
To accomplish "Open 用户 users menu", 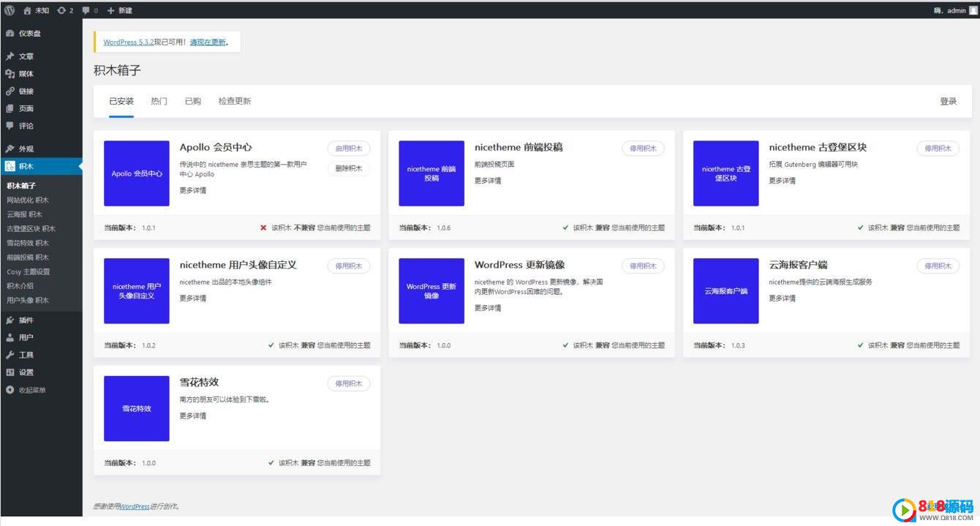I will 41,338.
